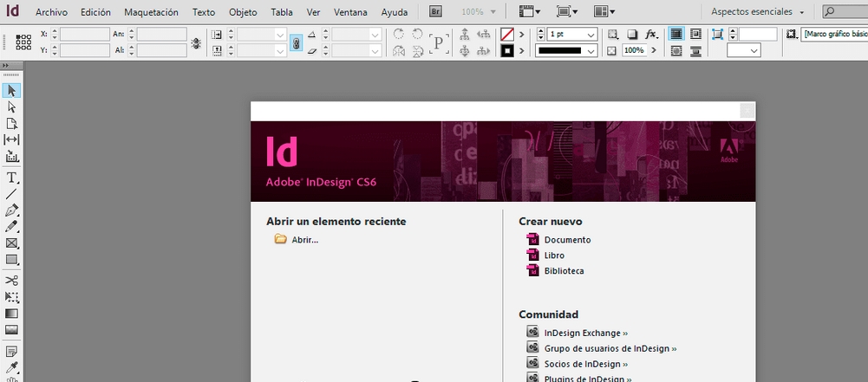Enable Wrap Around Object Shape
This screenshot has width=868, height=382.
tap(675, 51)
